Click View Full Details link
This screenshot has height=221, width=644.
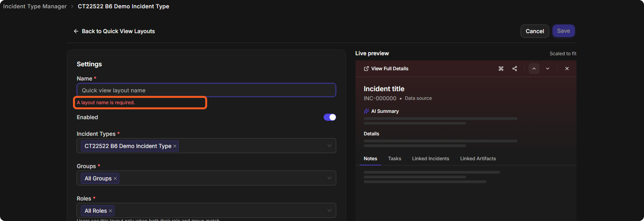point(386,69)
